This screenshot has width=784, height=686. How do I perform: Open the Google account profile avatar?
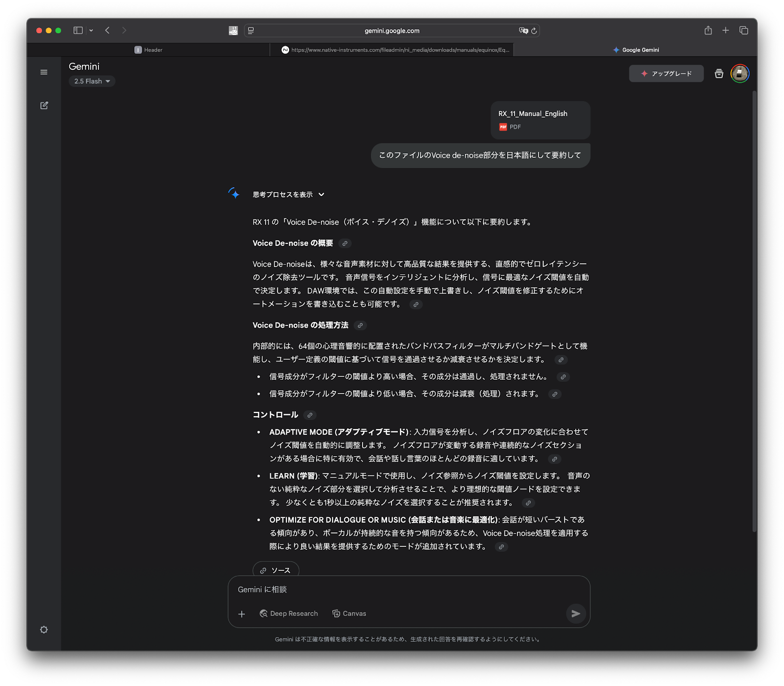pyautogui.click(x=739, y=73)
